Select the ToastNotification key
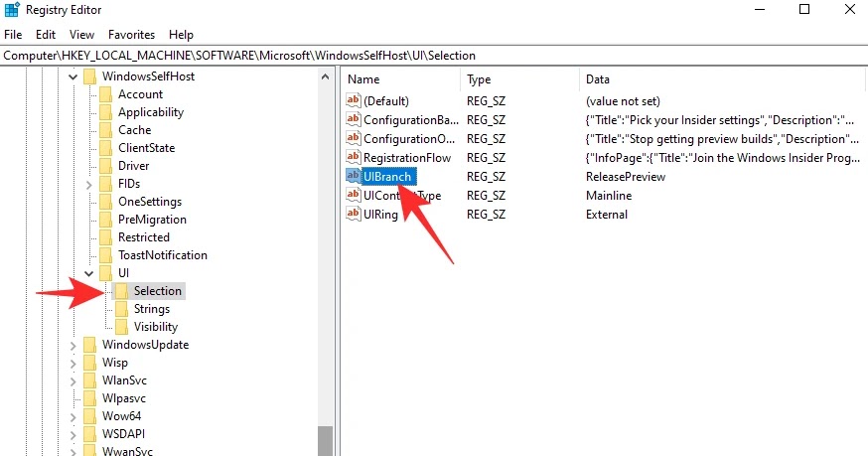The image size is (868, 456). [163, 255]
